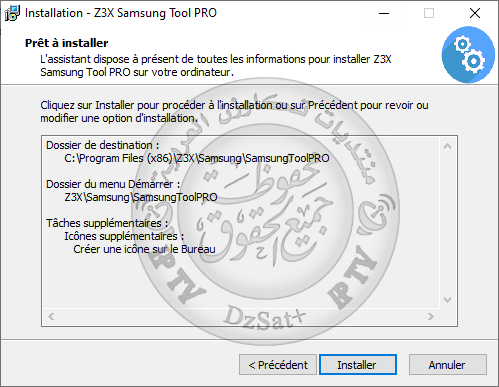Click the disabled maximize window button
Viewport: 499px width, 387px height.
[429, 13]
